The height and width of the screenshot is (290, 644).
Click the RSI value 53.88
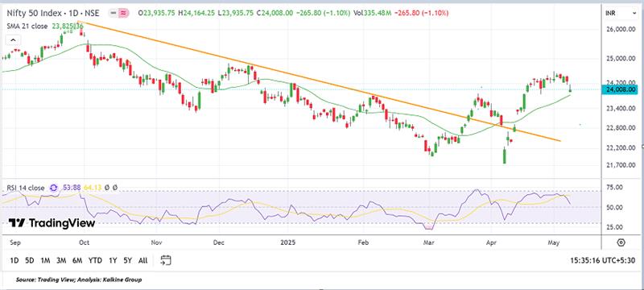[71, 188]
